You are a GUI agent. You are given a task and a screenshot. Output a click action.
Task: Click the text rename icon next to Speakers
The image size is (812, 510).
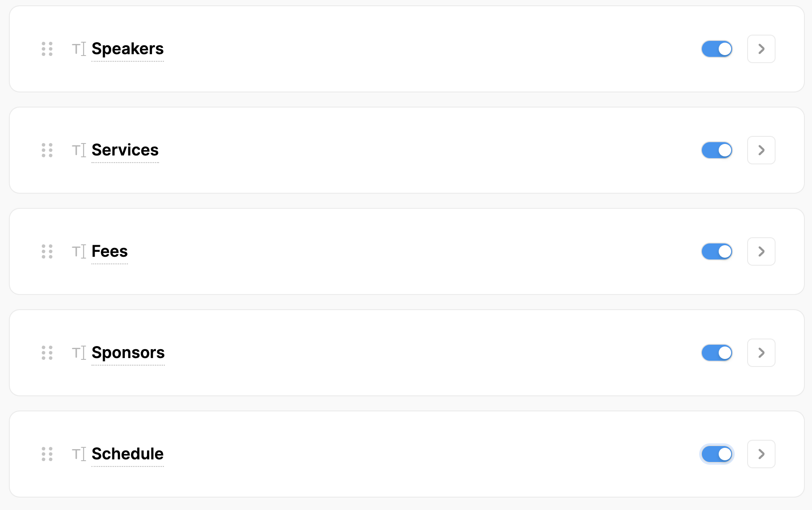pyautogui.click(x=79, y=49)
